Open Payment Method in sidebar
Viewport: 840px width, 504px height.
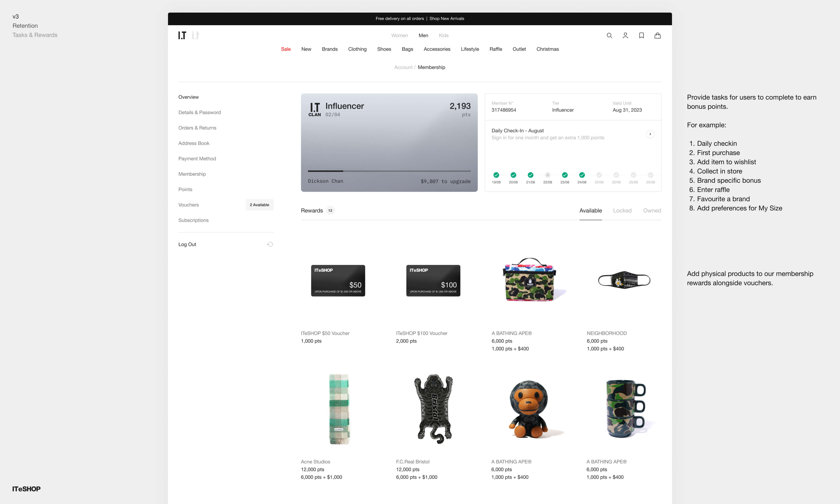[x=197, y=159]
